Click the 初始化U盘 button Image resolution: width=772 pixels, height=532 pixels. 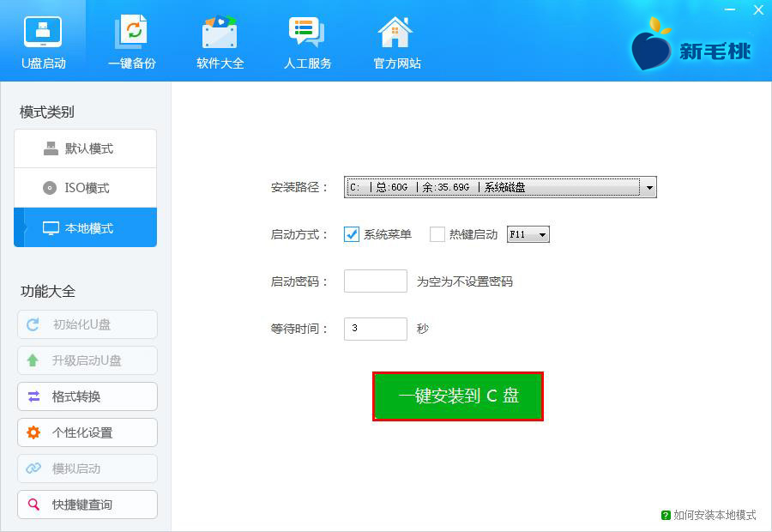87,324
